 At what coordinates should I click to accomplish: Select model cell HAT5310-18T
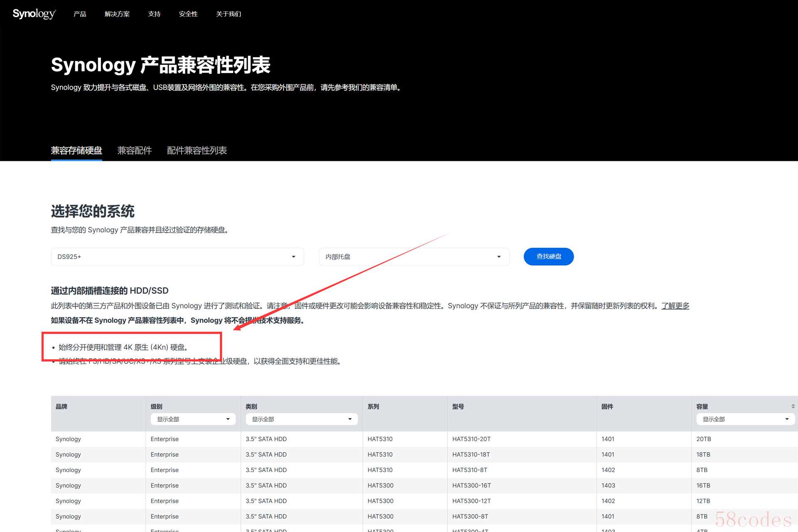point(471,454)
